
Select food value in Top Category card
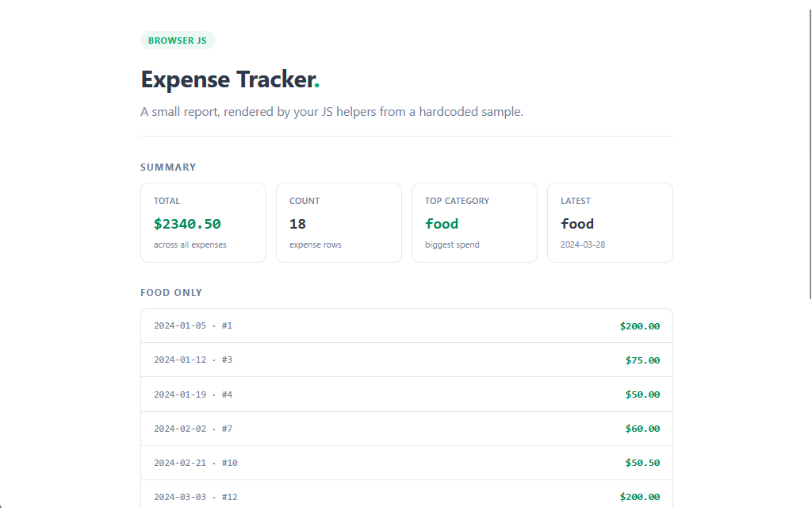coord(442,224)
